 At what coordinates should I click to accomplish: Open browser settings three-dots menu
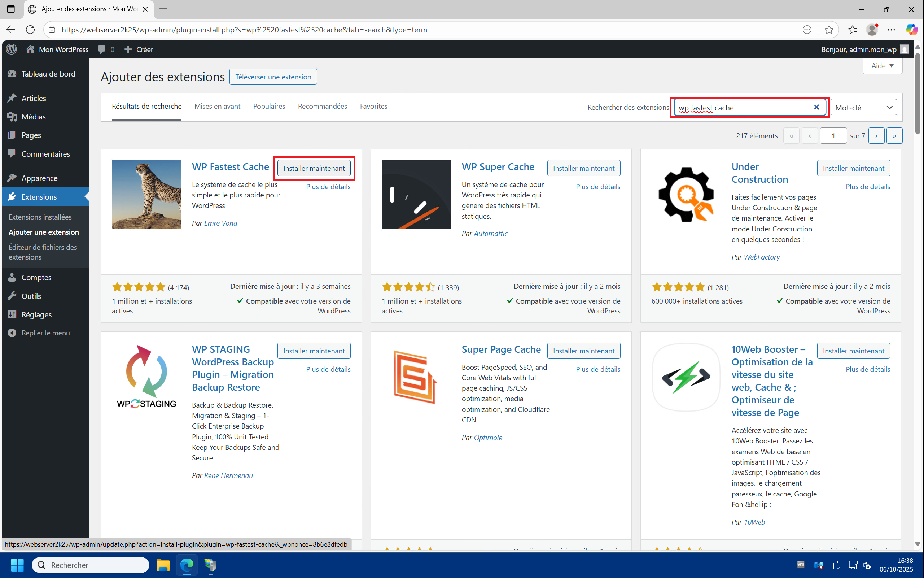[x=891, y=30]
